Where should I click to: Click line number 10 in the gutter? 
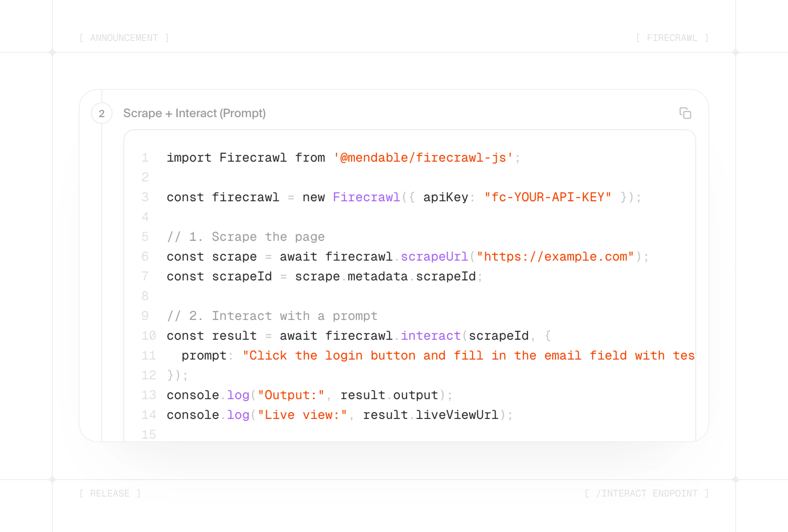point(149,336)
